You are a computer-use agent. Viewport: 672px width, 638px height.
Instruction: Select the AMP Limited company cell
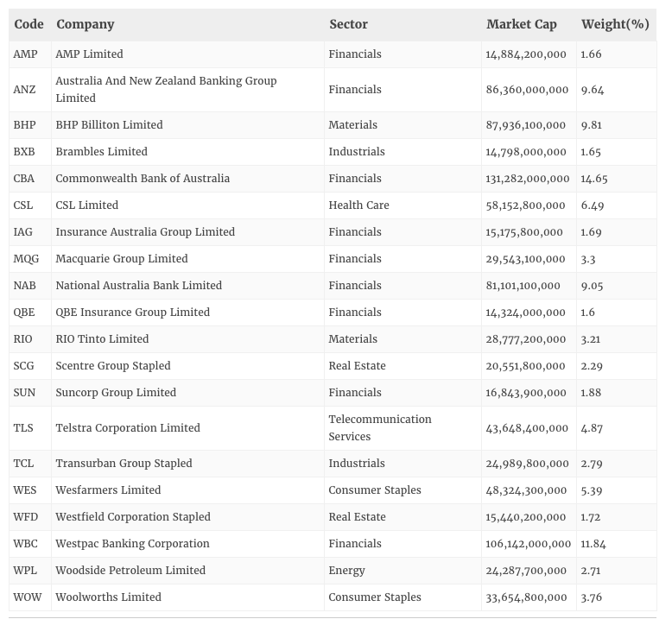coord(89,54)
